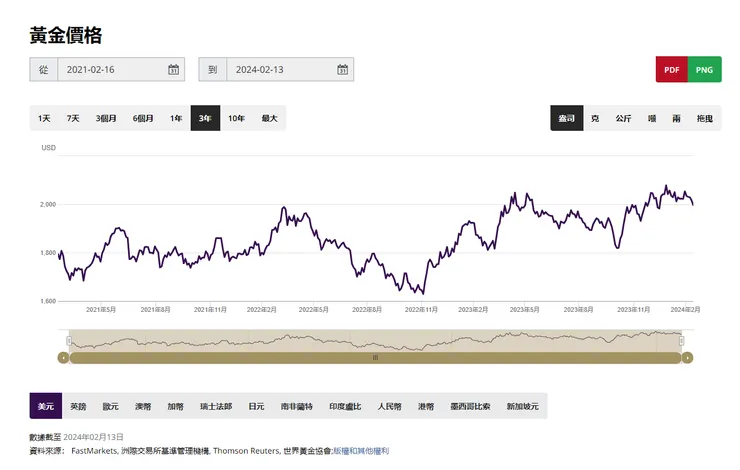Viewport: 740px width, 470px height.
Task: Select the 1天 time range
Action: pos(44,118)
